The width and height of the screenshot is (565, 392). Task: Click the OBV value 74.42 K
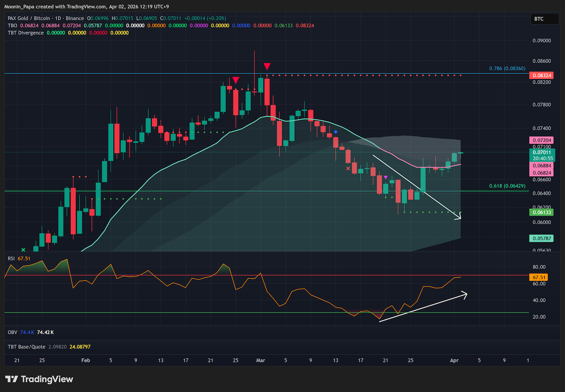pos(45,332)
